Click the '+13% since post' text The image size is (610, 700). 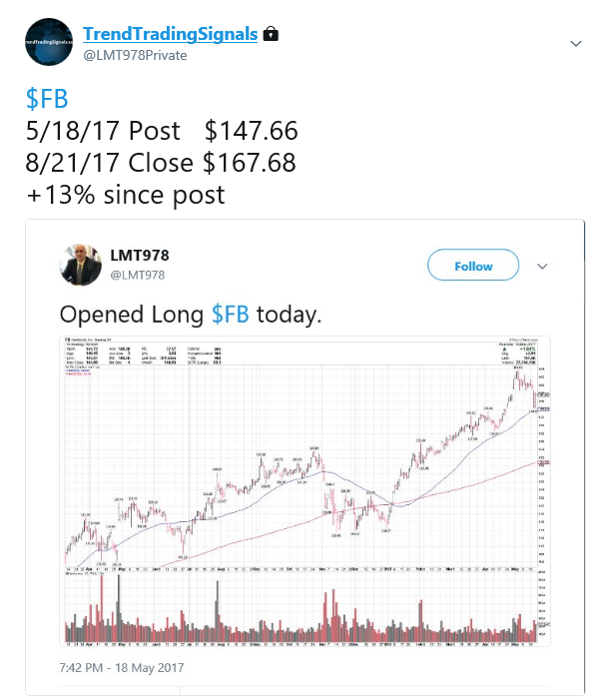126,195
